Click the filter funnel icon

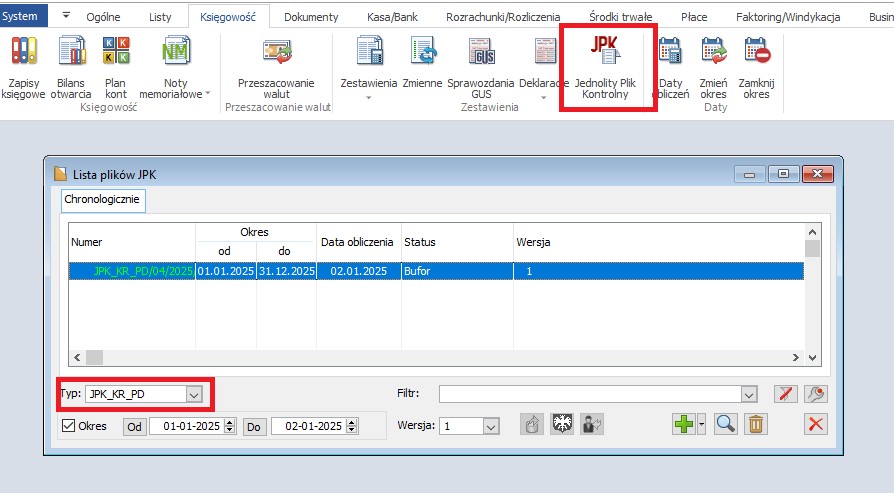[x=786, y=394]
